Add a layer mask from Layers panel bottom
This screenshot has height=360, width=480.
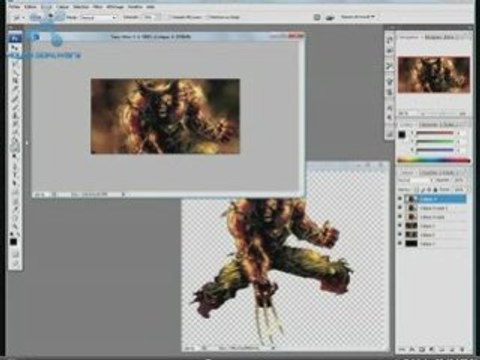click(x=422, y=349)
